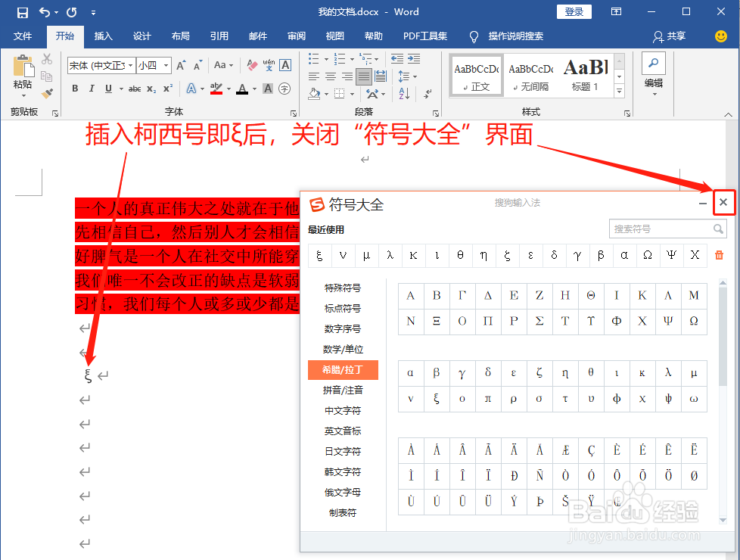Save the document using the floppy disk icon
This screenshot has width=740, height=560.
22,12
